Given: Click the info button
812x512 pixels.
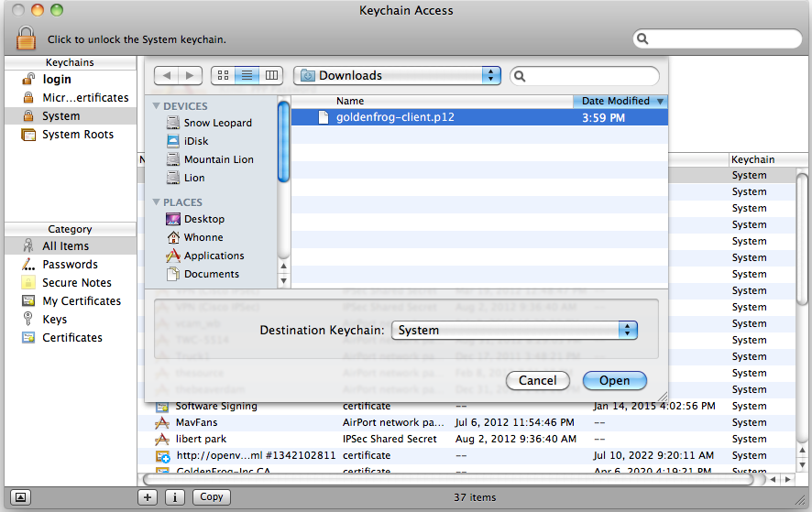Looking at the screenshot, I should (175, 497).
